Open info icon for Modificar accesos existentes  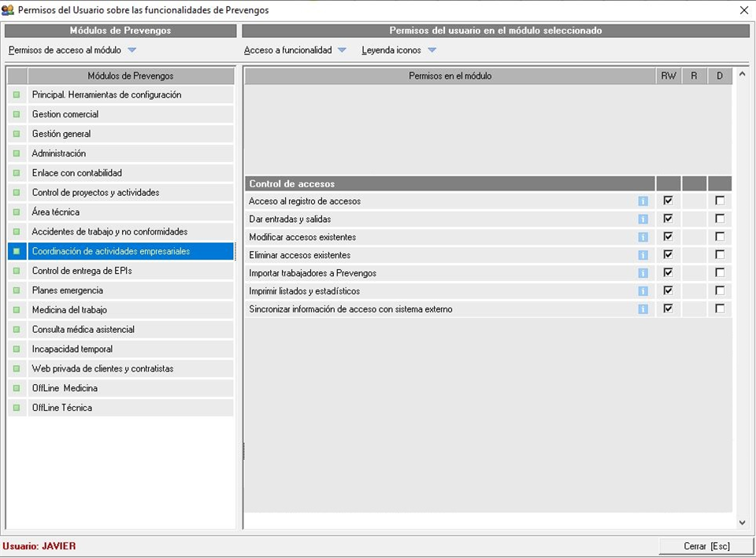[x=643, y=238]
